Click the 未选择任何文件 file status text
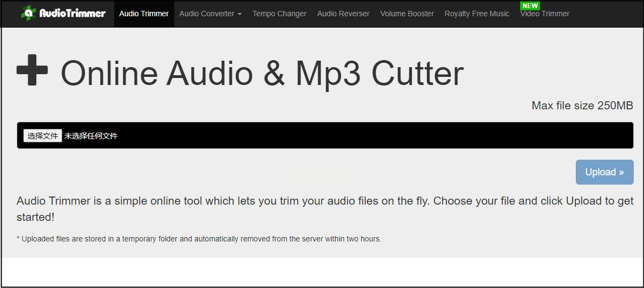 pos(91,136)
